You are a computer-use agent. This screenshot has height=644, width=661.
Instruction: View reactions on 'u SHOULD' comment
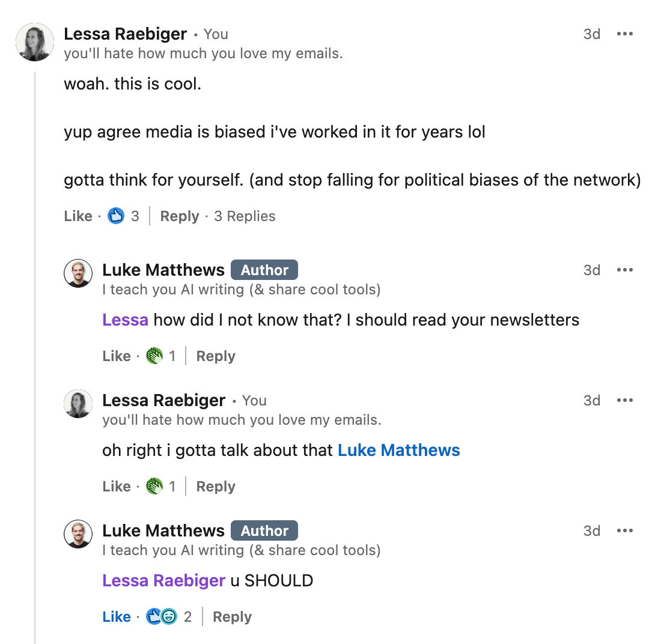pos(168,616)
